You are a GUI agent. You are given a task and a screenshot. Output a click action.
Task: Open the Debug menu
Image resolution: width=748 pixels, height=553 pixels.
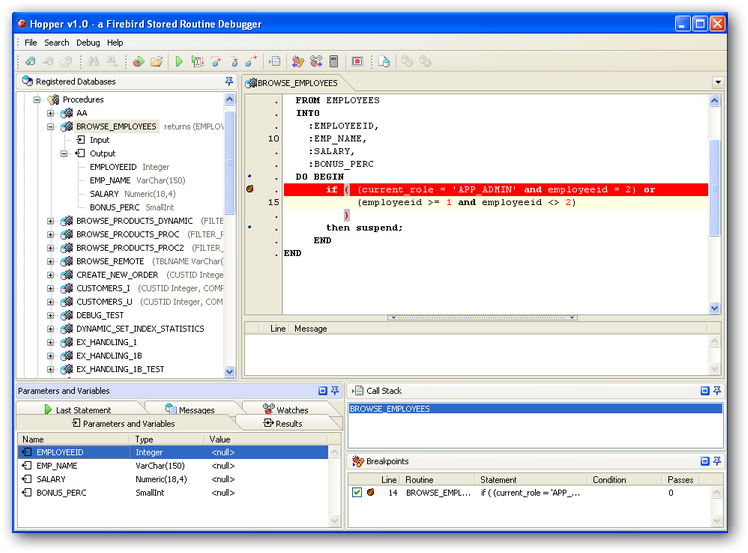88,42
